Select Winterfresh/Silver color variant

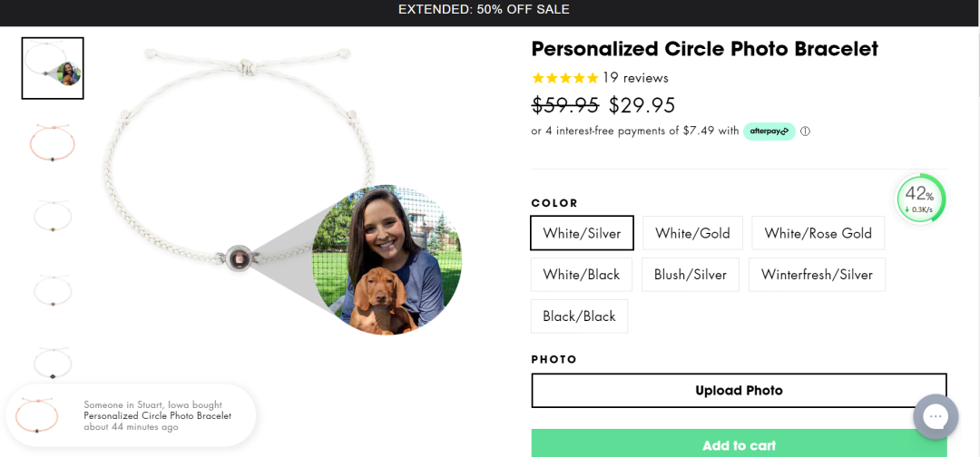click(817, 275)
